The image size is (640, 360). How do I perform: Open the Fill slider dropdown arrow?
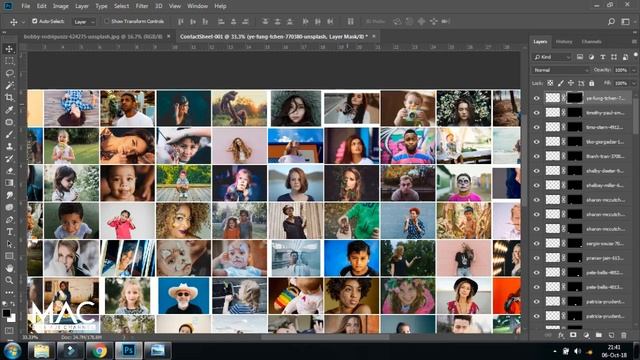[634, 83]
